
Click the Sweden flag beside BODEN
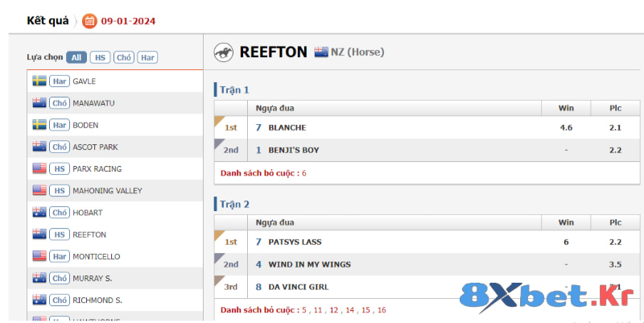39,125
